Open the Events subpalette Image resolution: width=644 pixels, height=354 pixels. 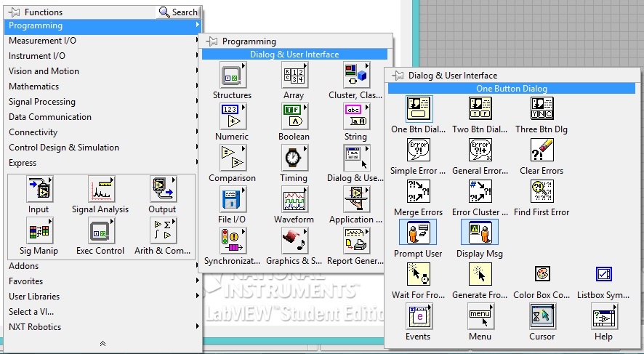418,315
